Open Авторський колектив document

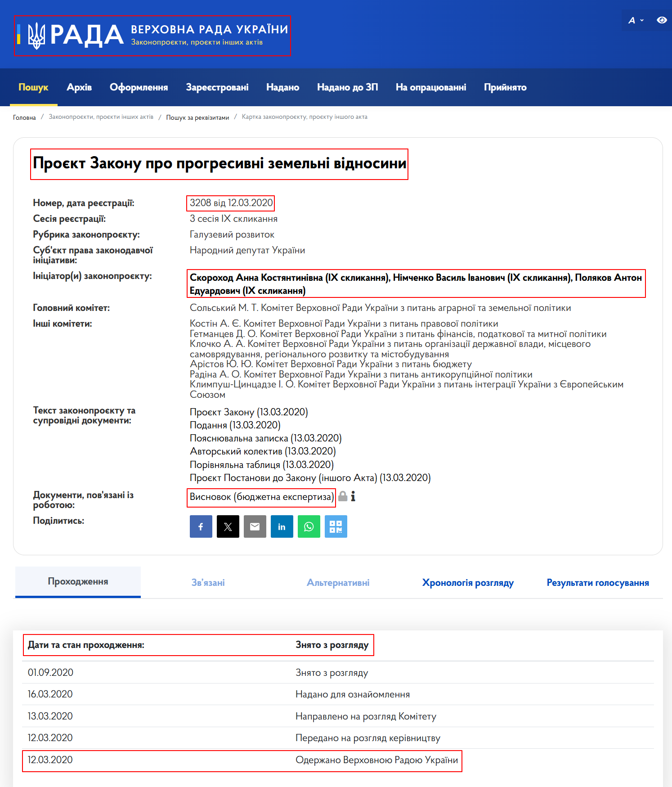[x=263, y=451]
